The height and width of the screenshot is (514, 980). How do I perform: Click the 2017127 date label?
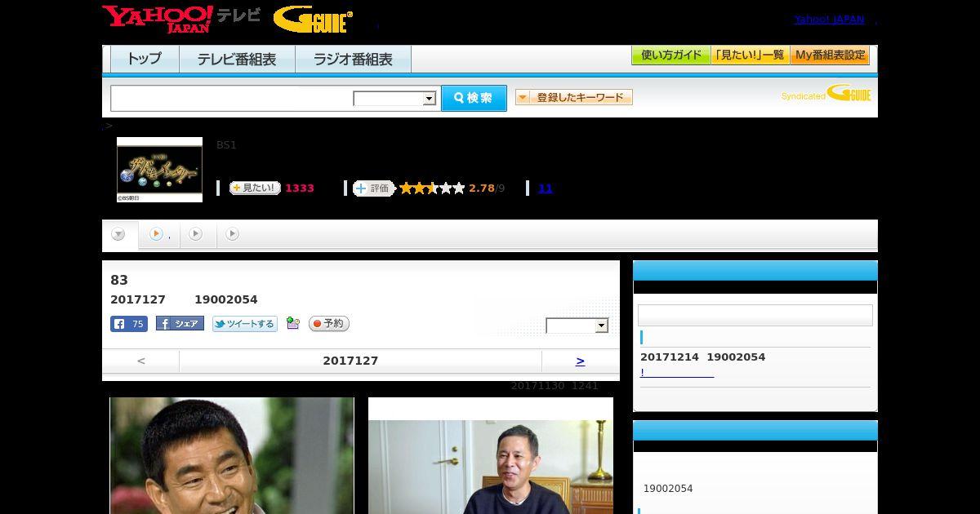point(350,361)
